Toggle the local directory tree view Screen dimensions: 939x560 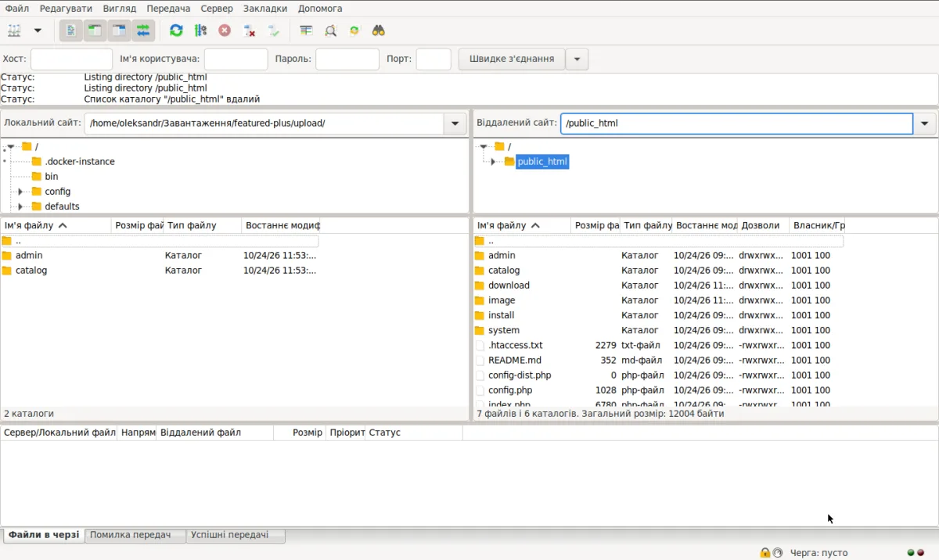[x=95, y=31]
